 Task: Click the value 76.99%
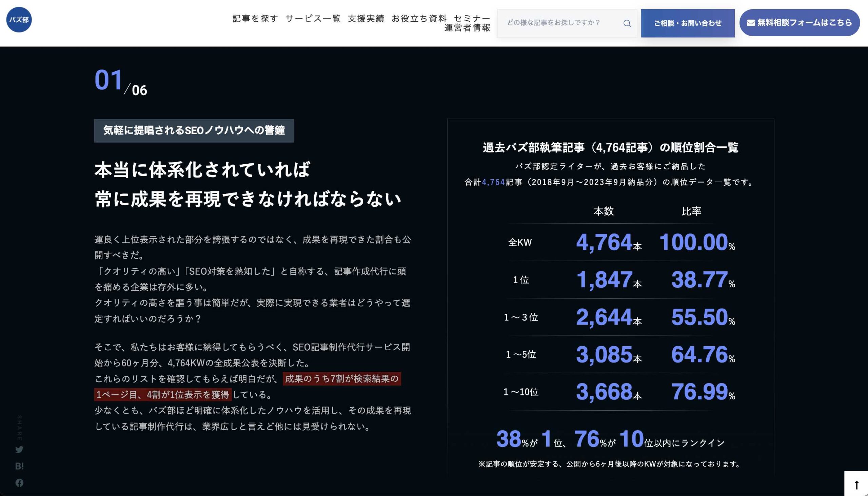coord(703,392)
